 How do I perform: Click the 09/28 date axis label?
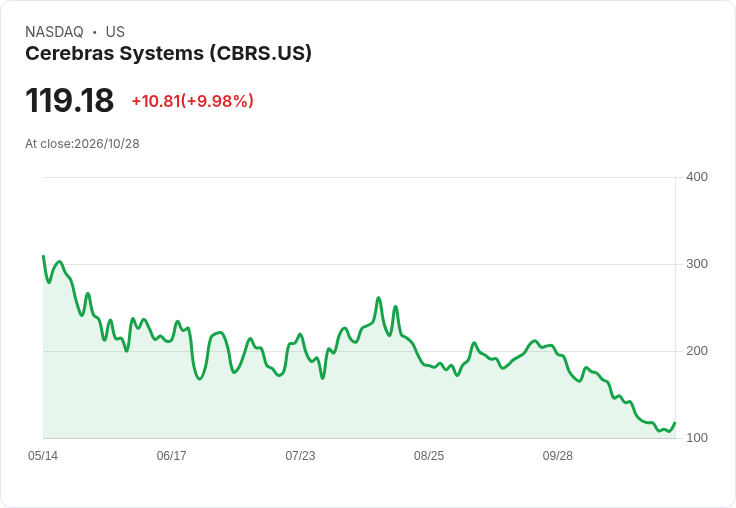[x=558, y=456]
